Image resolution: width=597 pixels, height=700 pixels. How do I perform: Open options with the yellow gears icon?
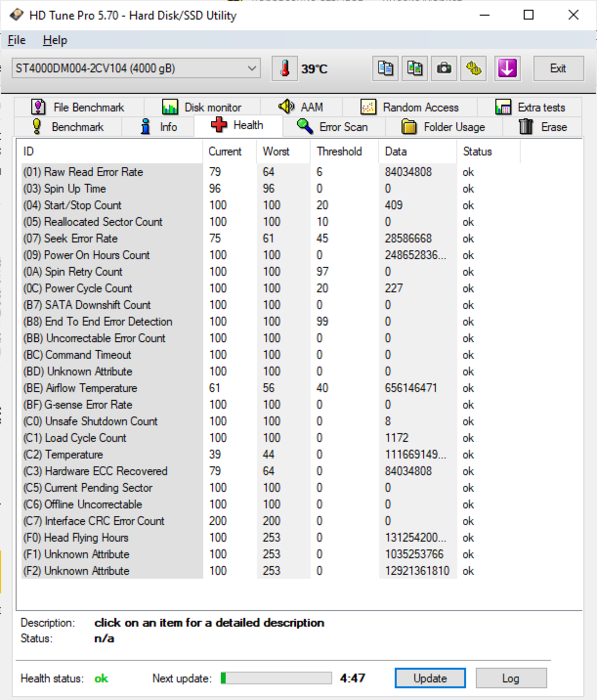pyautogui.click(x=473, y=69)
